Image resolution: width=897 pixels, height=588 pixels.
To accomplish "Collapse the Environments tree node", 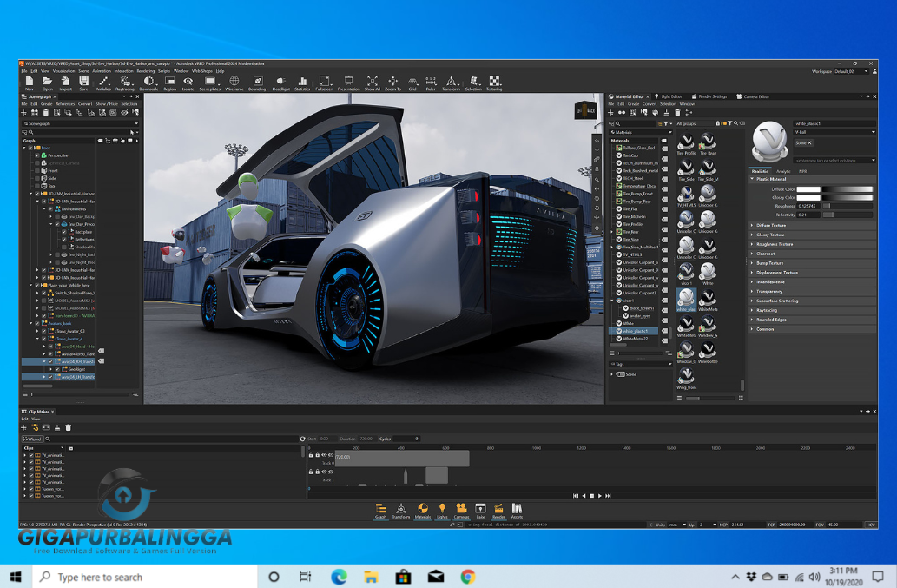I will coord(43,208).
